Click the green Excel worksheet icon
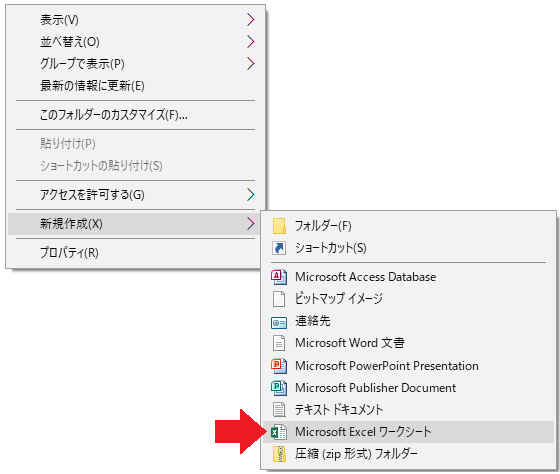The width and height of the screenshot is (560, 474). (x=279, y=432)
